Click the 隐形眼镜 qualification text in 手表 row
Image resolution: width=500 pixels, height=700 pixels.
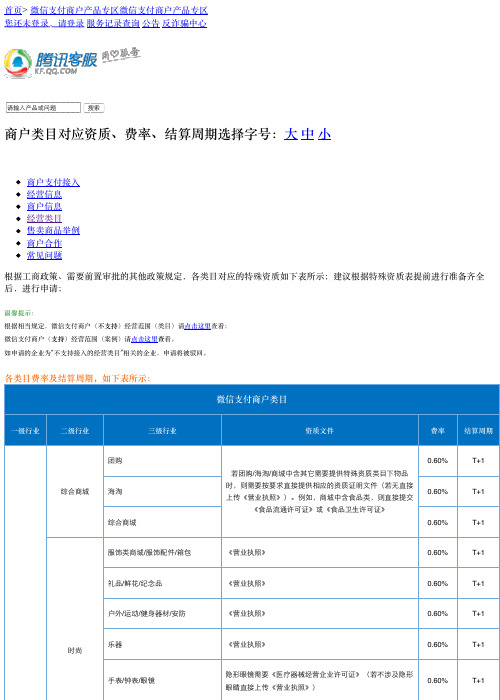[x=320, y=680]
